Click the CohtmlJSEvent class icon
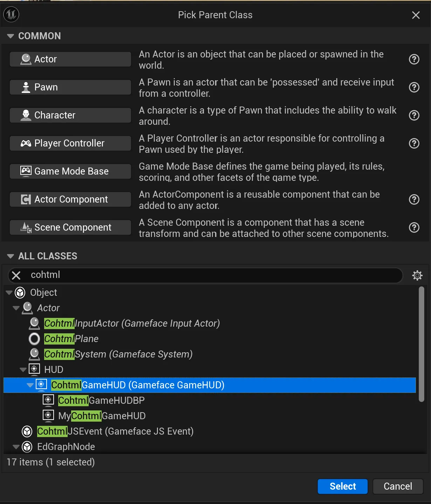Viewport: 431px width, 504px height. coord(27,431)
